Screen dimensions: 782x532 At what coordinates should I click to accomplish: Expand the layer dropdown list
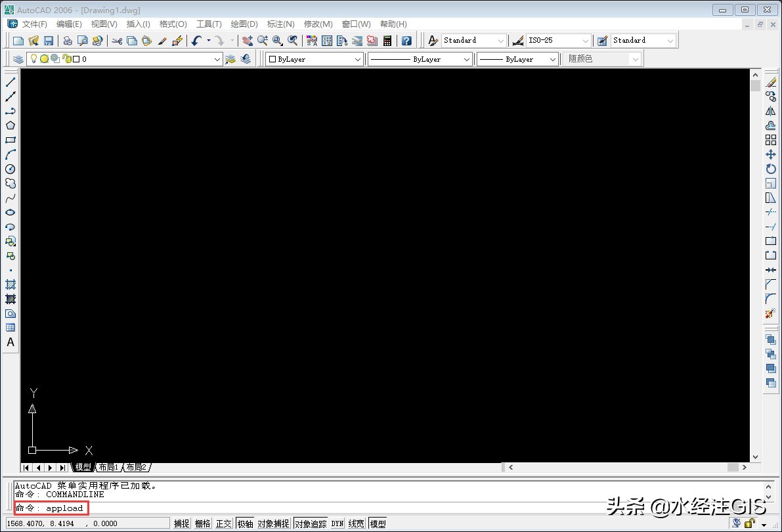[217, 59]
